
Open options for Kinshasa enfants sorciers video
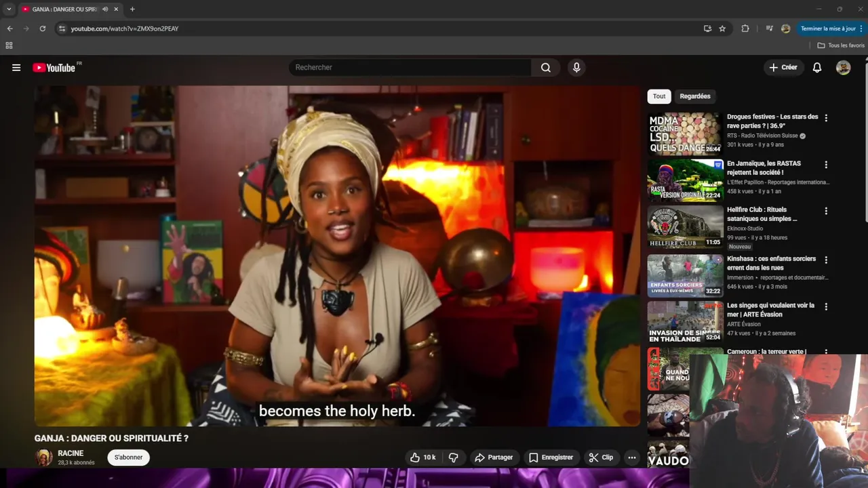click(826, 260)
